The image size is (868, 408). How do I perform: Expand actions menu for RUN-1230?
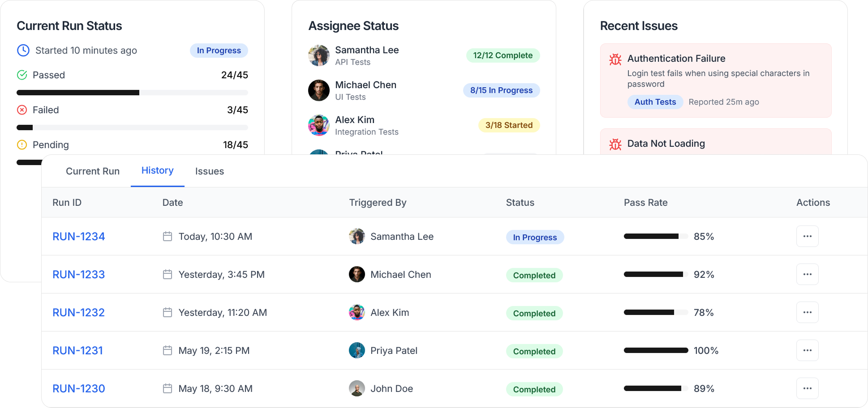(807, 388)
